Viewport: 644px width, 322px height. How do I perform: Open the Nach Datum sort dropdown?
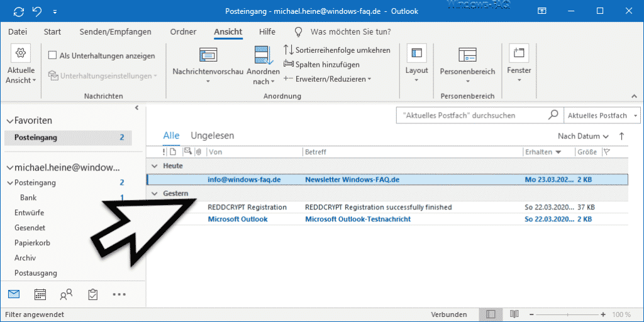pos(583,136)
